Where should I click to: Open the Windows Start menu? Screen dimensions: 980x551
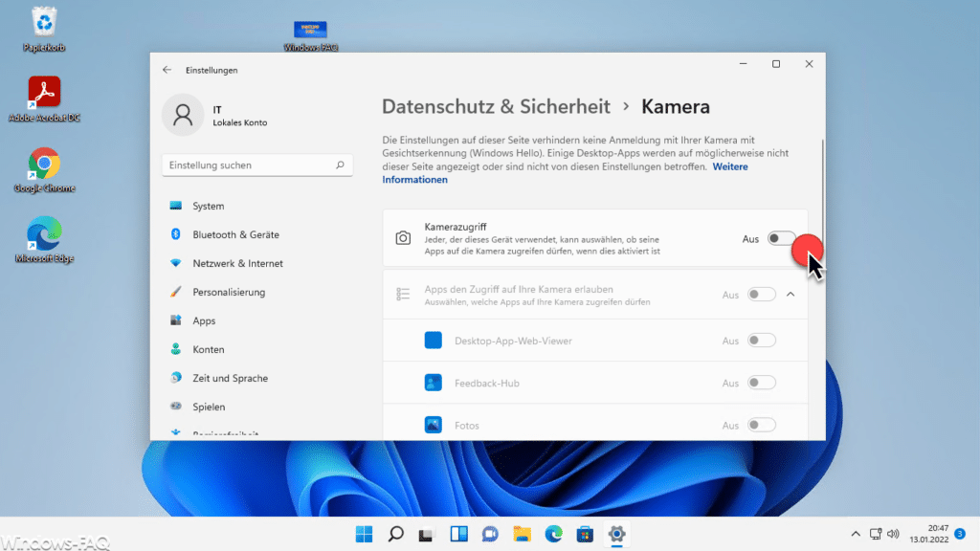tap(364, 534)
